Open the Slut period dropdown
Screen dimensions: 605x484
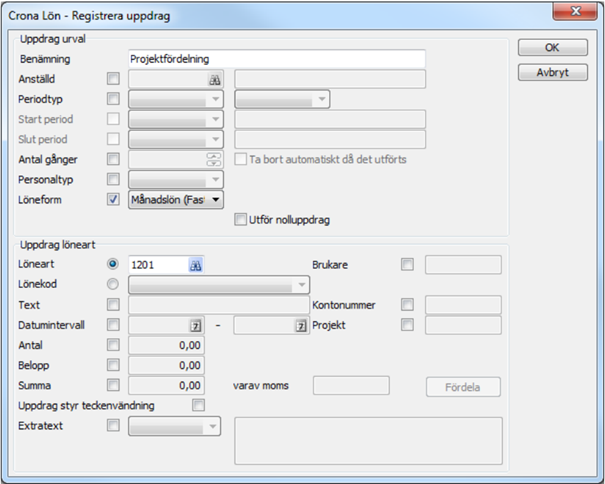(176, 140)
